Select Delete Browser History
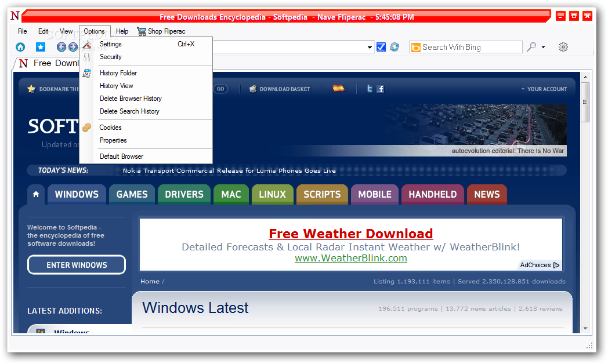Viewport: 608px width, 364px height. (x=146, y=99)
